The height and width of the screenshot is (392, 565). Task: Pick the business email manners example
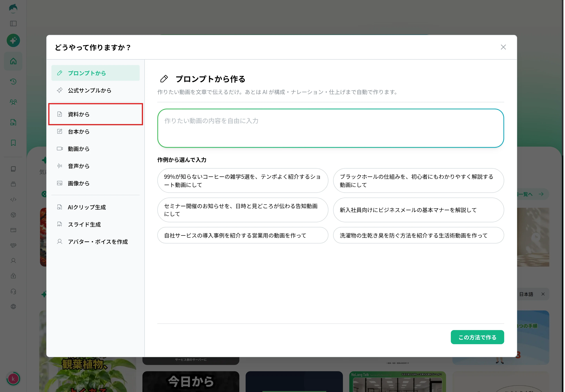pos(418,210)
